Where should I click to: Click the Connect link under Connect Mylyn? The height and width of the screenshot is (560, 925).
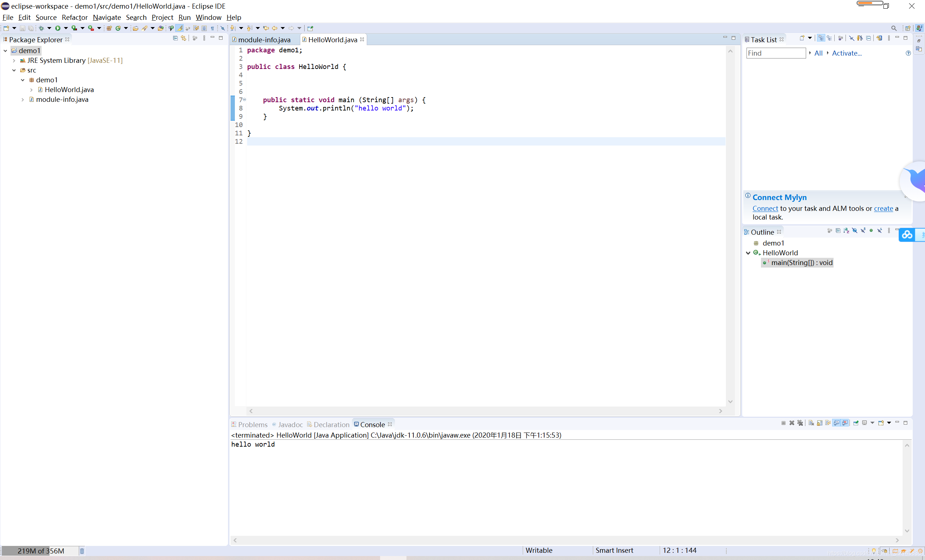point(765,209)
